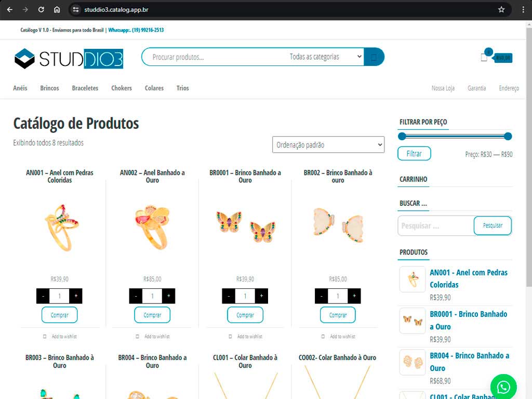Open AN002 ring product image
532x399 pixels.
[152, 228]
